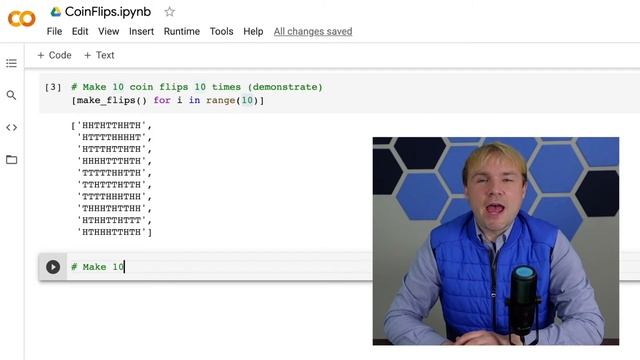Click the output row 'HHTHTTHHTH'

111,125
